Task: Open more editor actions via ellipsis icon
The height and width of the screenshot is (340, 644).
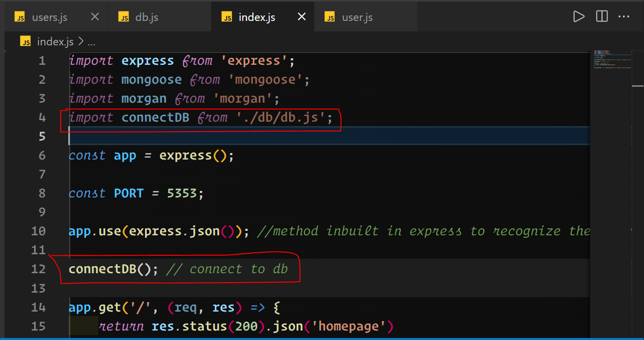Action: point(624,16)
